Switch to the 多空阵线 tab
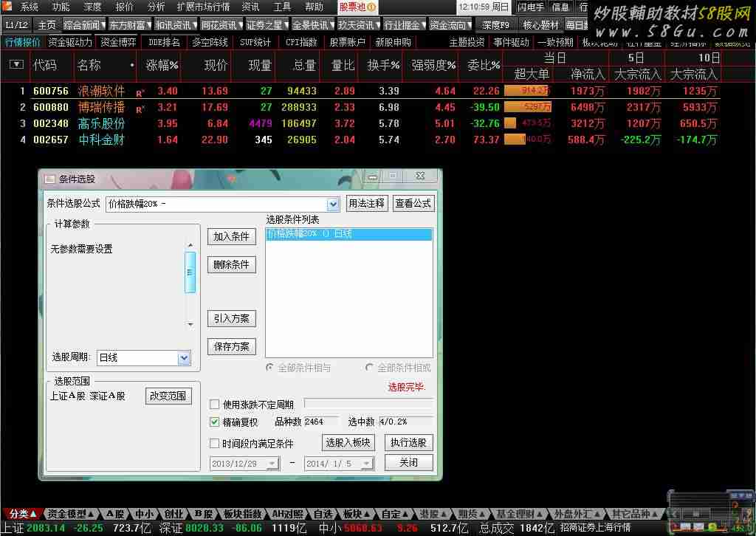Viewport: 756px width, 536px height. tap(210, 42)
